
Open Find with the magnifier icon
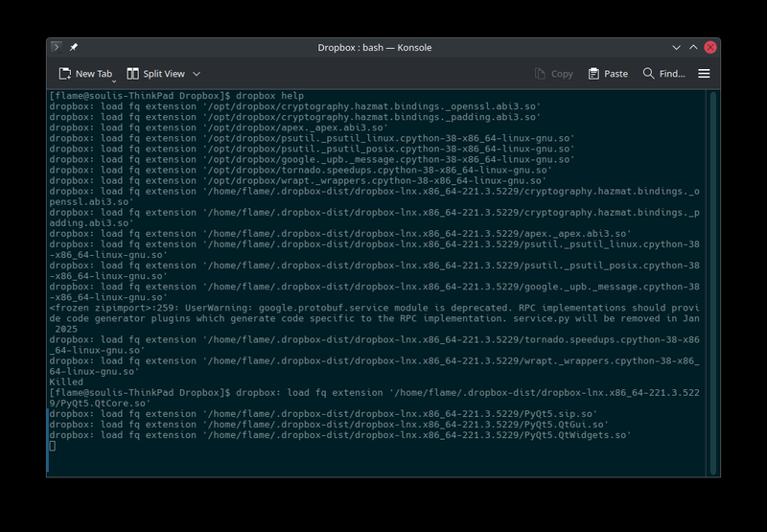pos(649,74)
